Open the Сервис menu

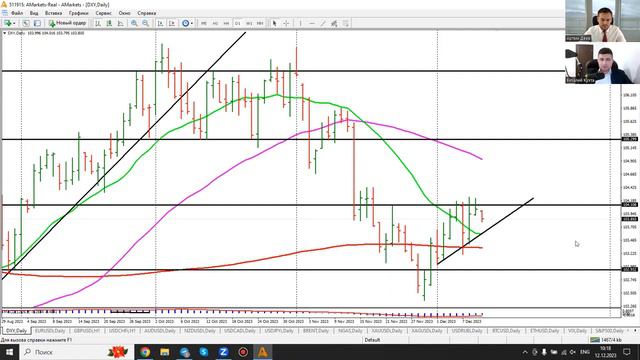pyautogui.click(x=103, y=13)
